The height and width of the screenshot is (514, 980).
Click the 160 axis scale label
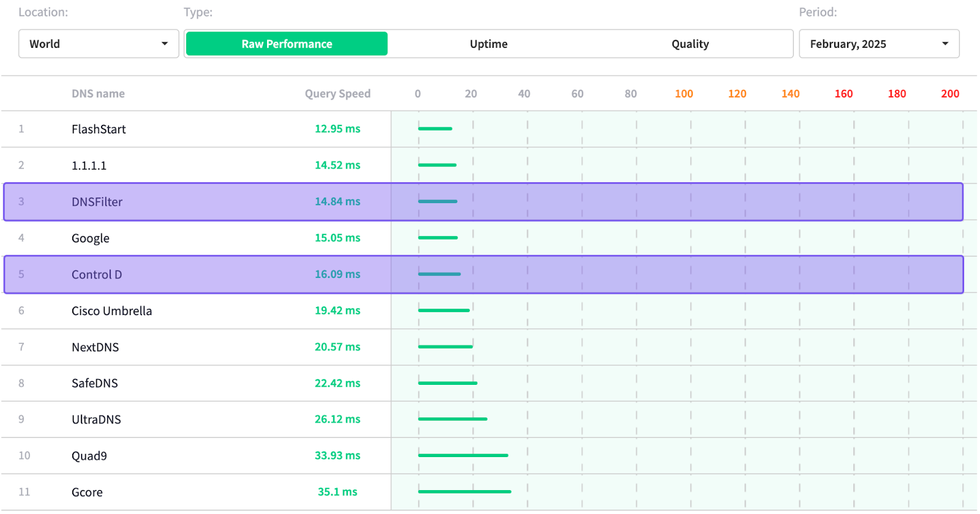coord(843,94)
